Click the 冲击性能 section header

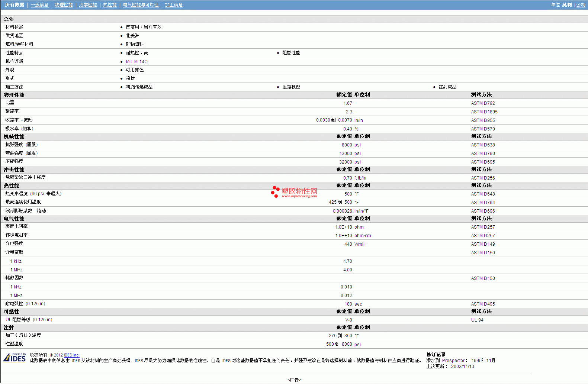[x=14, y=170]
